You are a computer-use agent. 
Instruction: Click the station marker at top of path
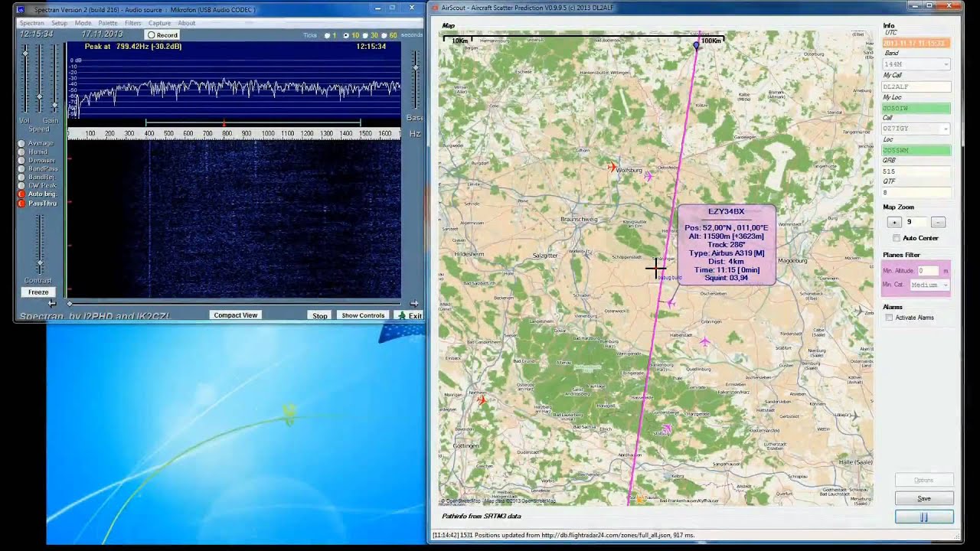(696, 45)
